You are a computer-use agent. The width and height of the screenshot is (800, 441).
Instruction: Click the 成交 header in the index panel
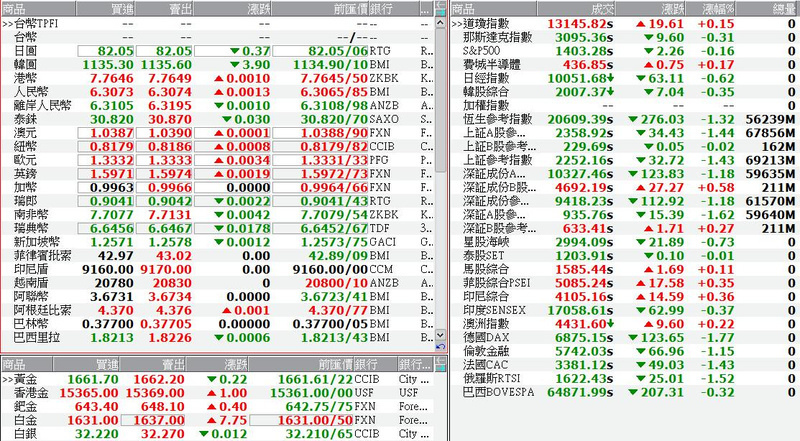point(577,9)
